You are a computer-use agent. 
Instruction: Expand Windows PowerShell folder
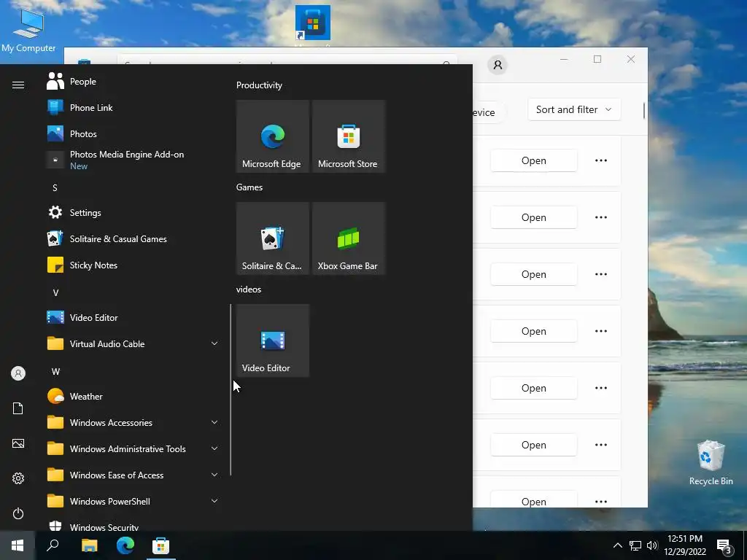click(133, 501)
